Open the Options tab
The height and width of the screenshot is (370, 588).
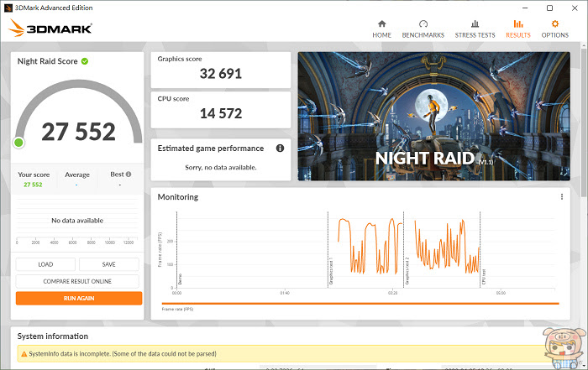[x=554, y=29]
